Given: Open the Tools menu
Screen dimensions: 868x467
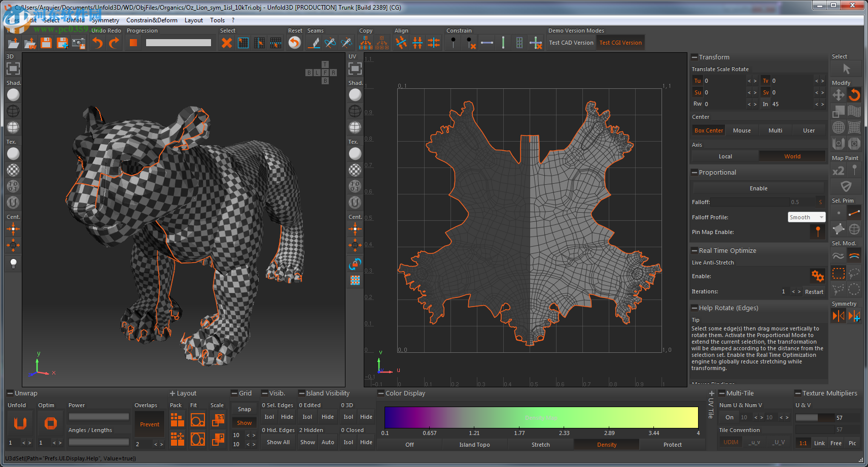Looking at the screenshot, I should point(217,20).
